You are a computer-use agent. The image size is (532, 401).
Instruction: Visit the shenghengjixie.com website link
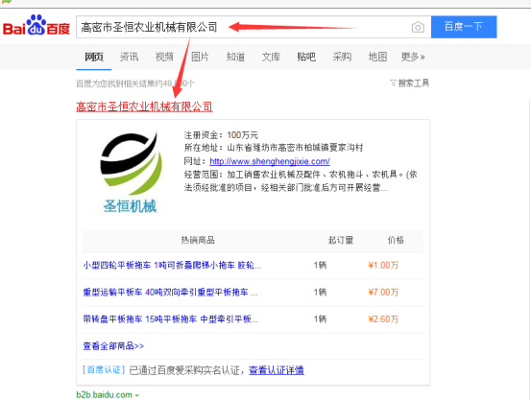(x=270, y=161)
